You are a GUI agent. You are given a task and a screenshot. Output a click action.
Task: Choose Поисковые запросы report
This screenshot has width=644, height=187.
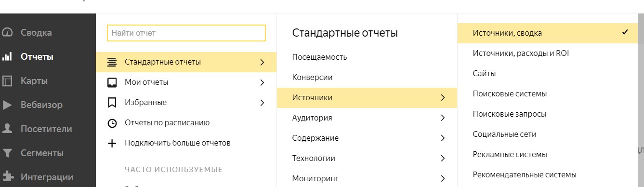point(509,114)
